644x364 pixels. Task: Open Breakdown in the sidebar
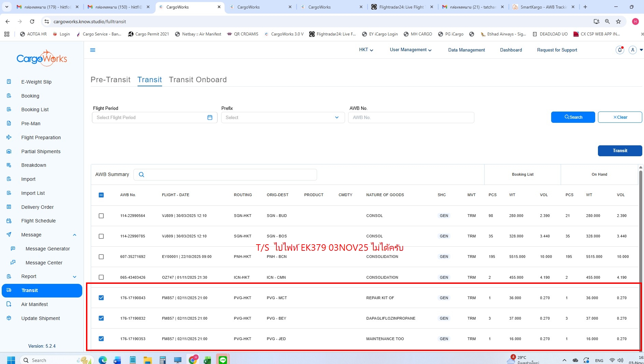pyautogui.click(x=33, y=165)
